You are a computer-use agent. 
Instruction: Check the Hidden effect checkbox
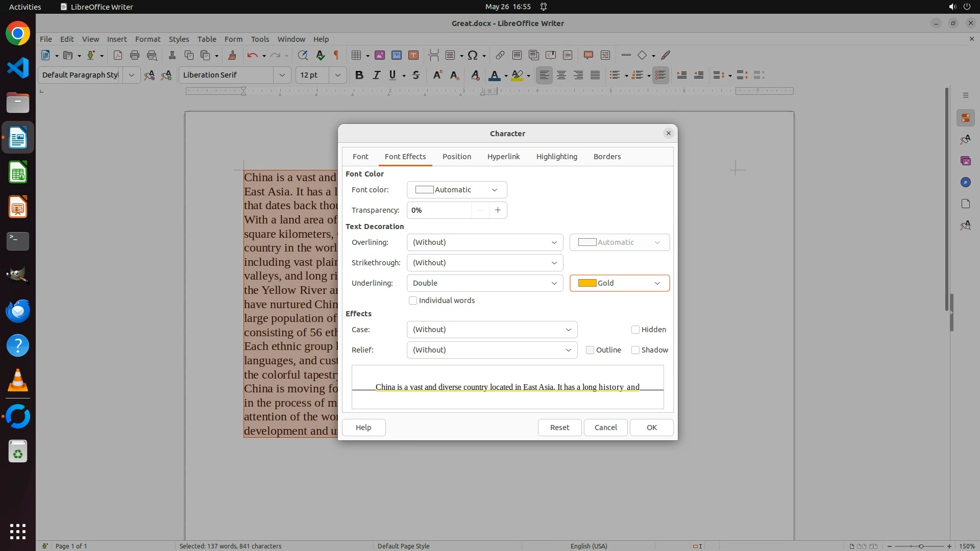pyautogui.click(x=635, y=330)
